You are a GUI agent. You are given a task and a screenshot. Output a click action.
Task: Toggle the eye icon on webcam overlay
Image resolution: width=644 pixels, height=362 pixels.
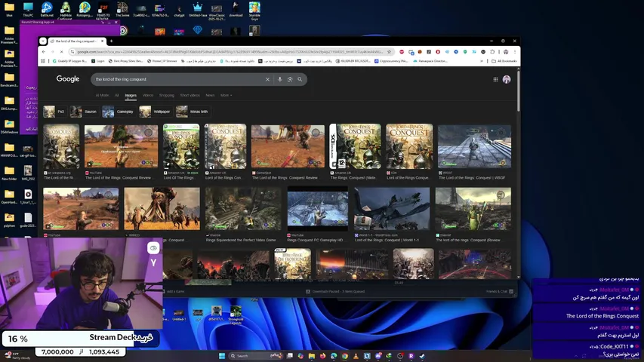(153, 248)
